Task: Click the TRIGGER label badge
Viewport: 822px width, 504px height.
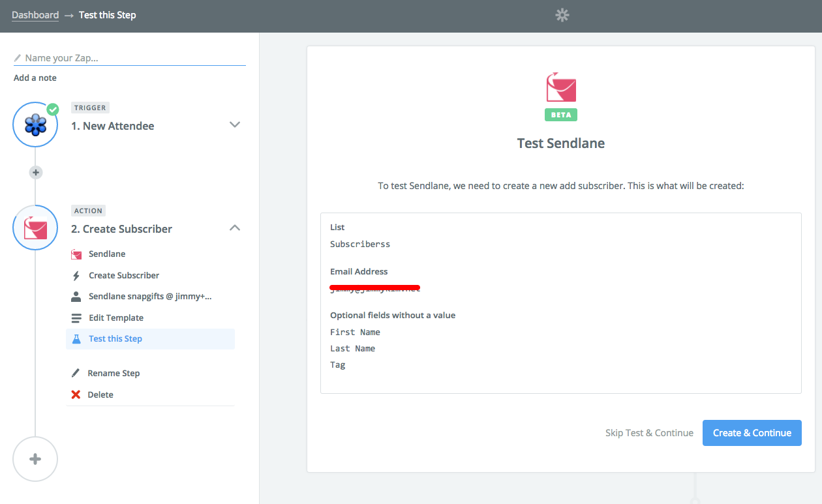Action: click(x=90, y=108)
